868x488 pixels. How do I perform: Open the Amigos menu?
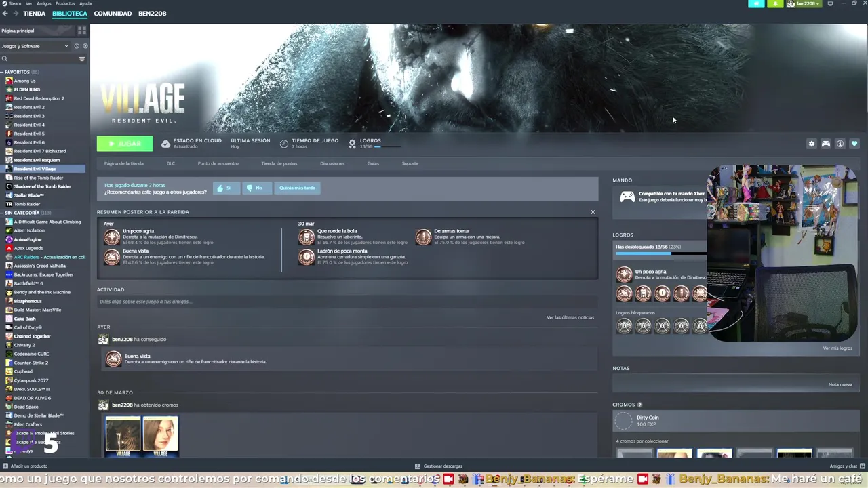[43, 3]
